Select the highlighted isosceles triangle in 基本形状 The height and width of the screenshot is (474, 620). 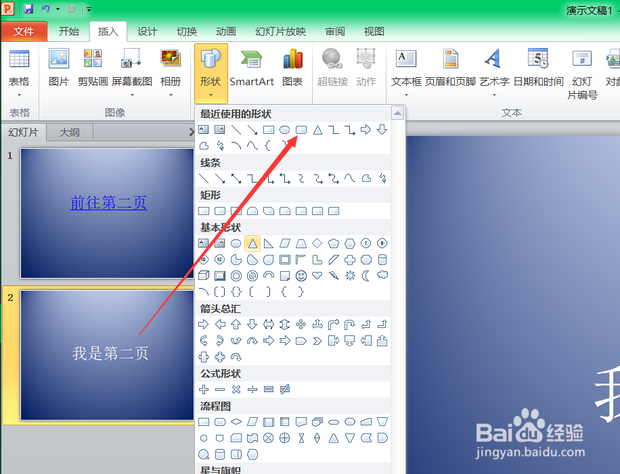point(252,244)
